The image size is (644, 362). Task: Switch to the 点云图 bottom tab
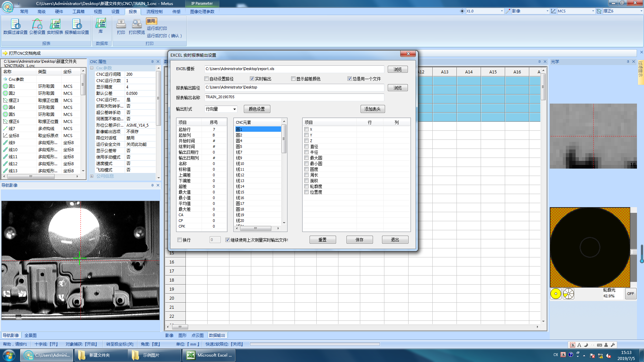197,336
